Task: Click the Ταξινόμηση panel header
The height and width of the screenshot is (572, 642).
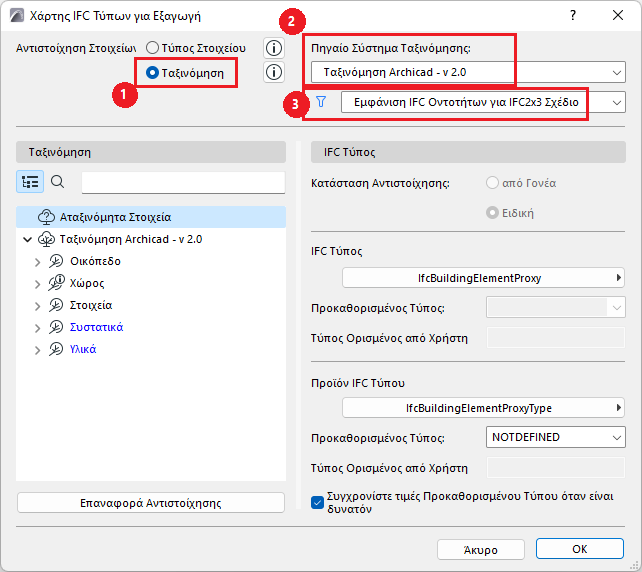Action: [x=151, y=152]
